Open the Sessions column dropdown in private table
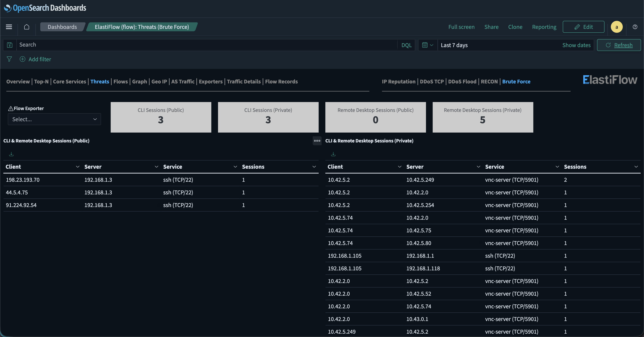 636,167
